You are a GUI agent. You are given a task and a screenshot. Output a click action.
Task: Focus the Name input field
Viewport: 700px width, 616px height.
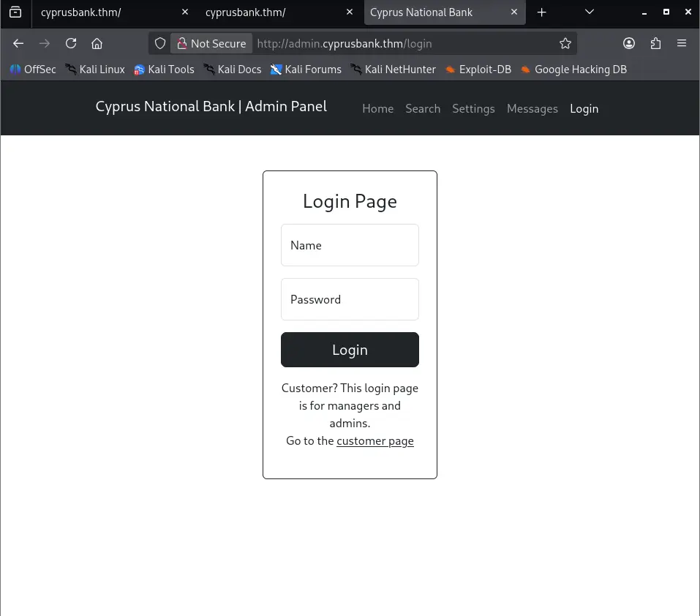350,245
